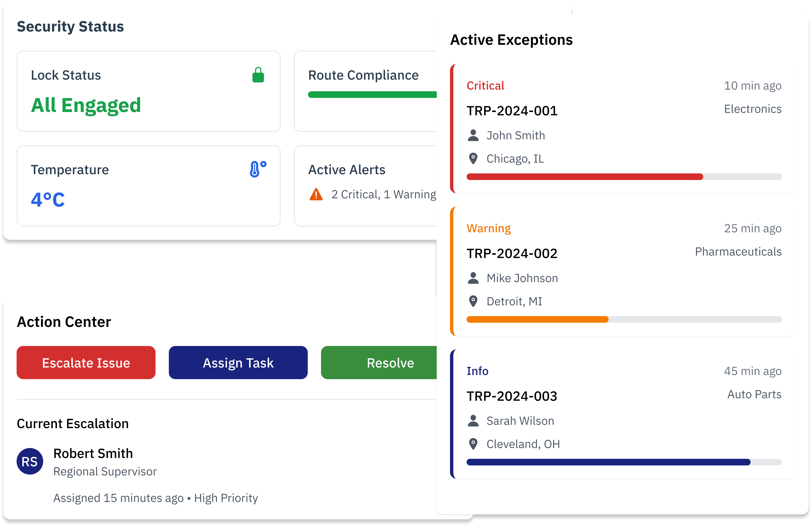Click the location pin next to Chicago, IL
Image resolution: width=812 pixels, height=526 pixels.
pos(473,158)
